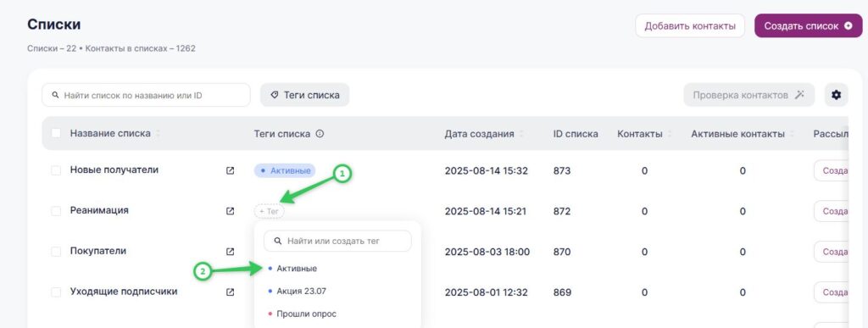
Task: Open the Покупатели list via external-link icon
Action: click(x=231, y=252)
